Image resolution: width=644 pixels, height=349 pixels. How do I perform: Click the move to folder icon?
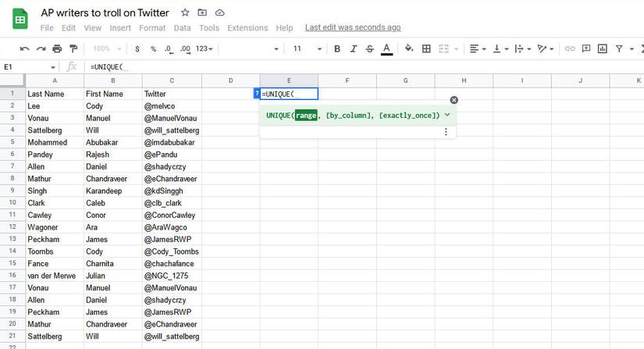click(x=202, y=12)
